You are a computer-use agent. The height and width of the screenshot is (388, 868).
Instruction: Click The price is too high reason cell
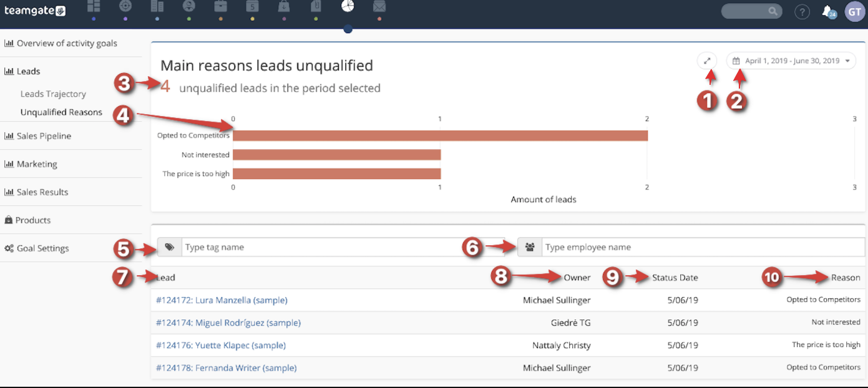[x=826, y=344]
